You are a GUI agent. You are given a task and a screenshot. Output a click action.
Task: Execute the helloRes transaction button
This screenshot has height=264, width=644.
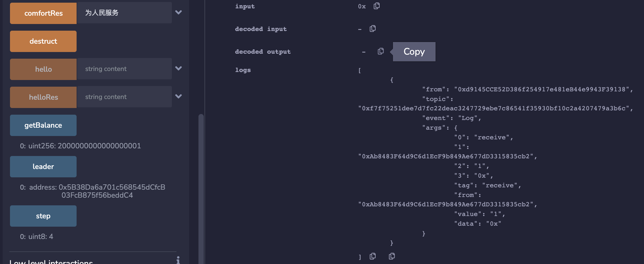click(x=43, y=97)
